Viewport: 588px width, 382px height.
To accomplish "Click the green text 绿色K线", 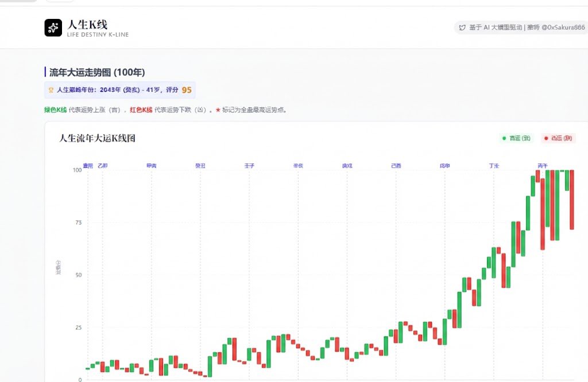I will [56, 110].
